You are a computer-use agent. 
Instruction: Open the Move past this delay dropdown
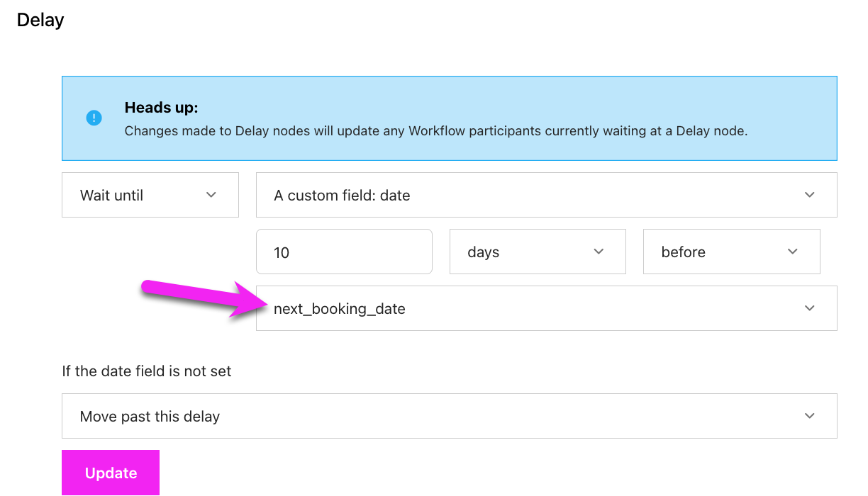449,416
